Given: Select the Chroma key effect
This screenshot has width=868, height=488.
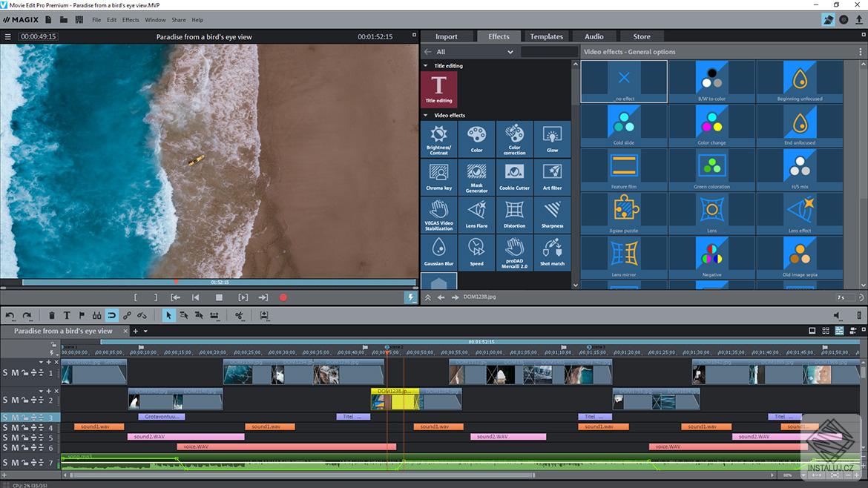Looking at the screenshot, I should pyautogui.click(x=438, y=177).
